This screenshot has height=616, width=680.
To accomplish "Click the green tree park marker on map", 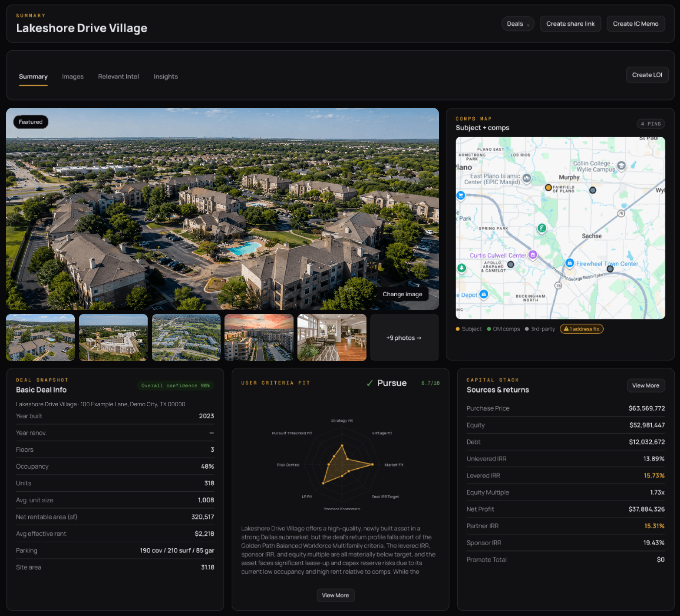I will 462,268.
